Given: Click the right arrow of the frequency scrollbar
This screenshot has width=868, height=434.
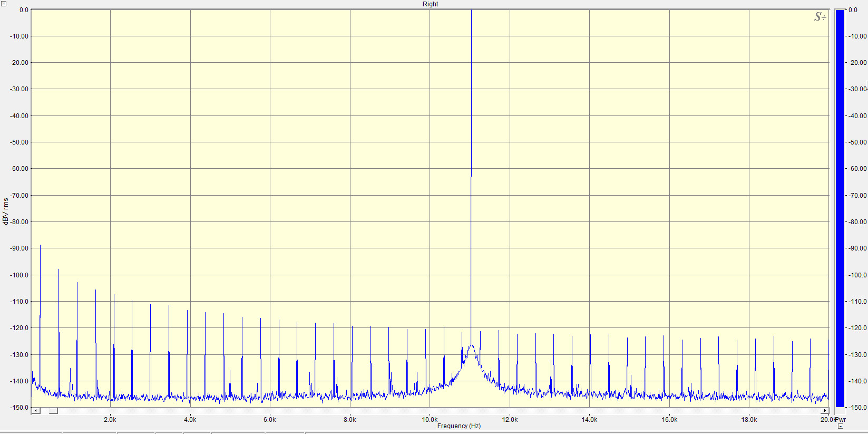Looking at the screenshot, I should [825, 411].
